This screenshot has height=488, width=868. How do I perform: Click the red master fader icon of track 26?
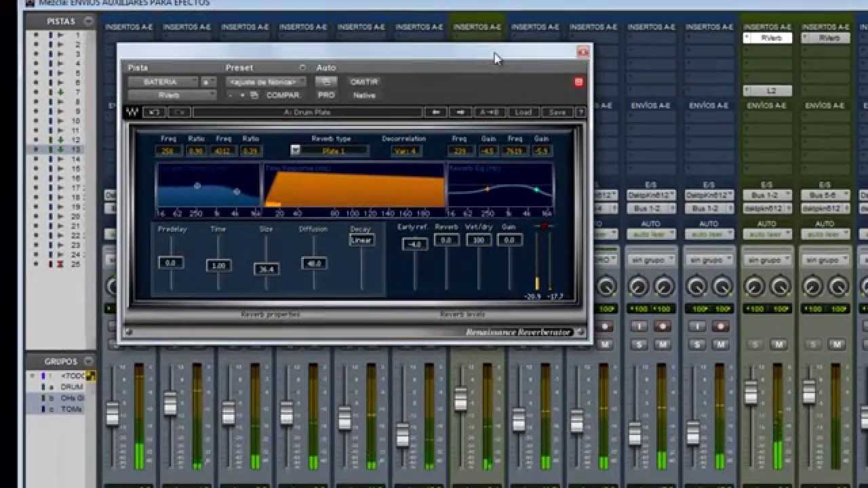pyautogui.click(x=60, y=264)
